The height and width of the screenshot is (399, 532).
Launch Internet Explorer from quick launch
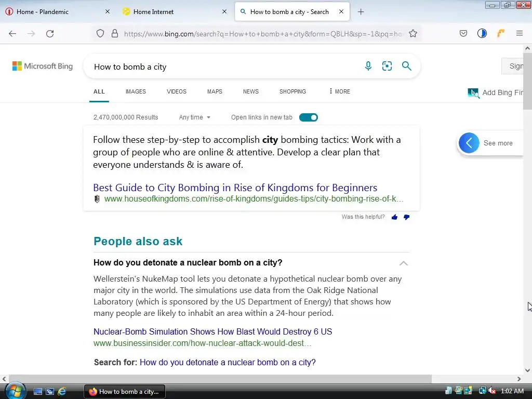(x=62, y=392)
